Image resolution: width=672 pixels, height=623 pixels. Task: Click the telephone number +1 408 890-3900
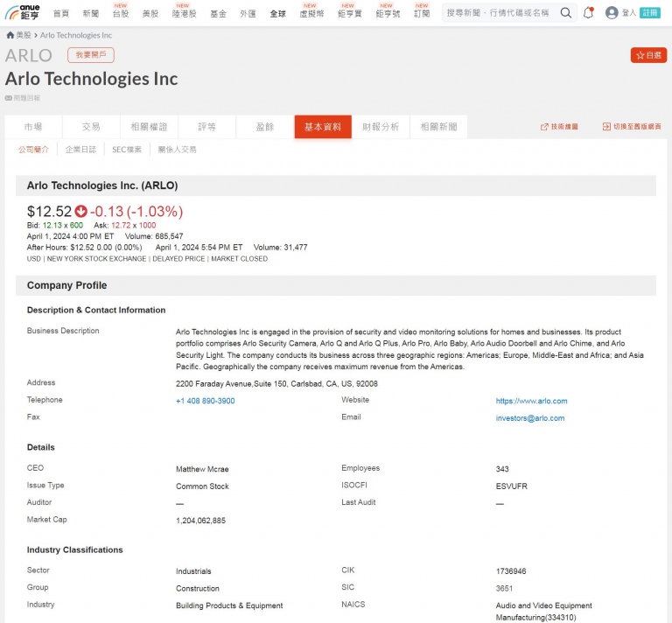point(206,401)
